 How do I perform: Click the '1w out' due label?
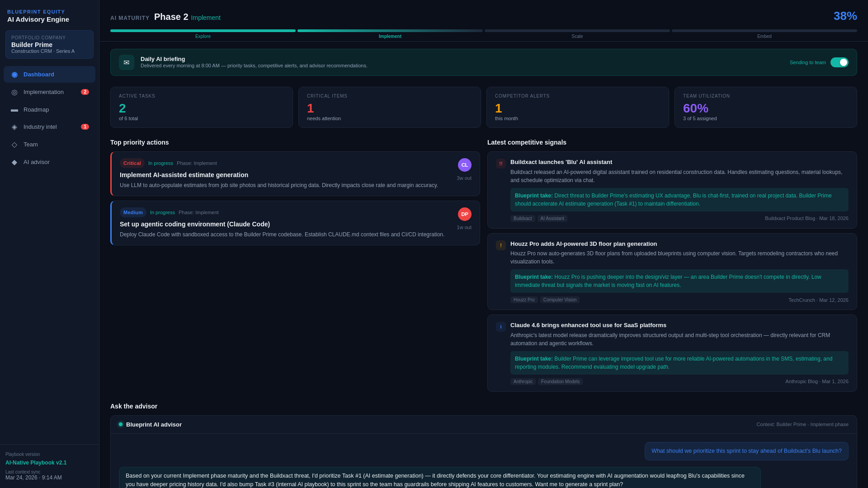click(464, 228)
